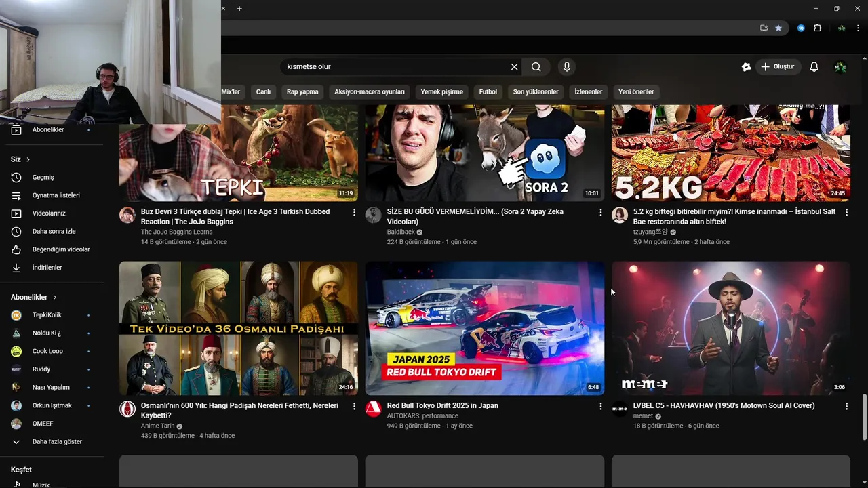868x488 pixels.
Task: Start voice search with the microphone icon
Action: click(566, 66)
